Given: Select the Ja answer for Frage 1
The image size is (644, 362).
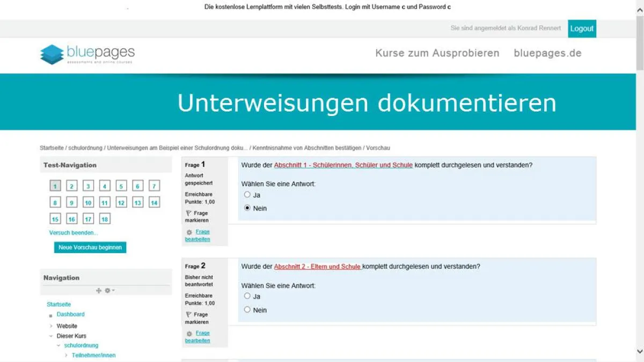Looking at the screenshot, I should [247, 195].
